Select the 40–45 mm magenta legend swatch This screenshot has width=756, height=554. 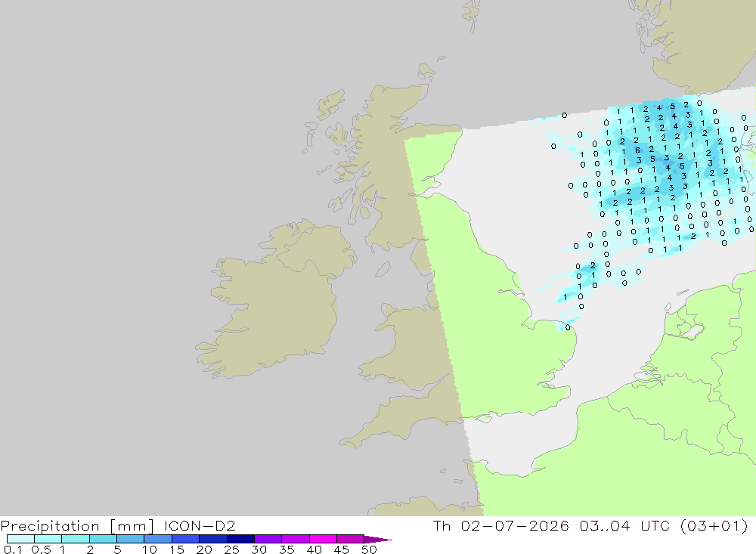pyautogui.click(x=323, y=539)
